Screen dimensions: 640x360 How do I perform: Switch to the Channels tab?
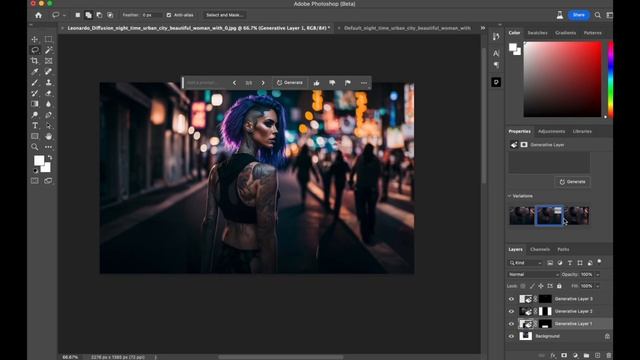pyautogui.click(x=540, y=249)
